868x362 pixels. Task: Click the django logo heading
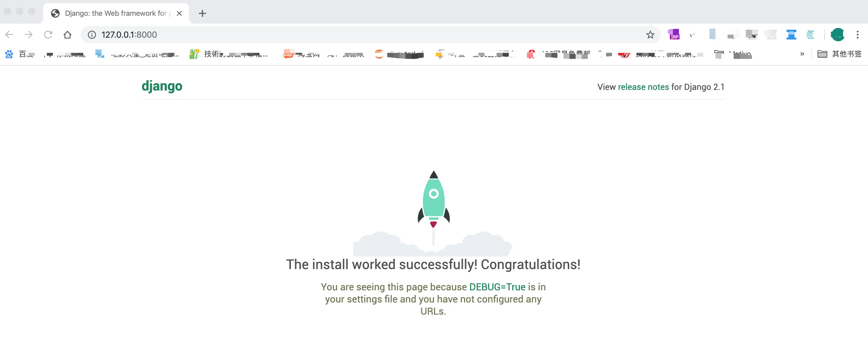(162, 86)
